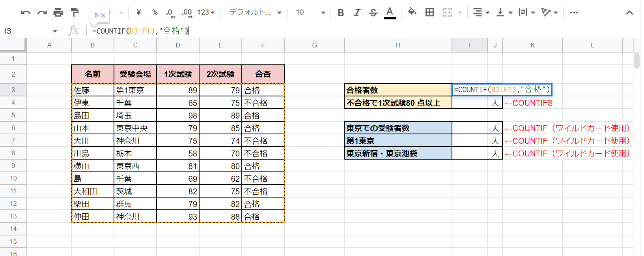Click the 名前 header cell

point(93,74)
